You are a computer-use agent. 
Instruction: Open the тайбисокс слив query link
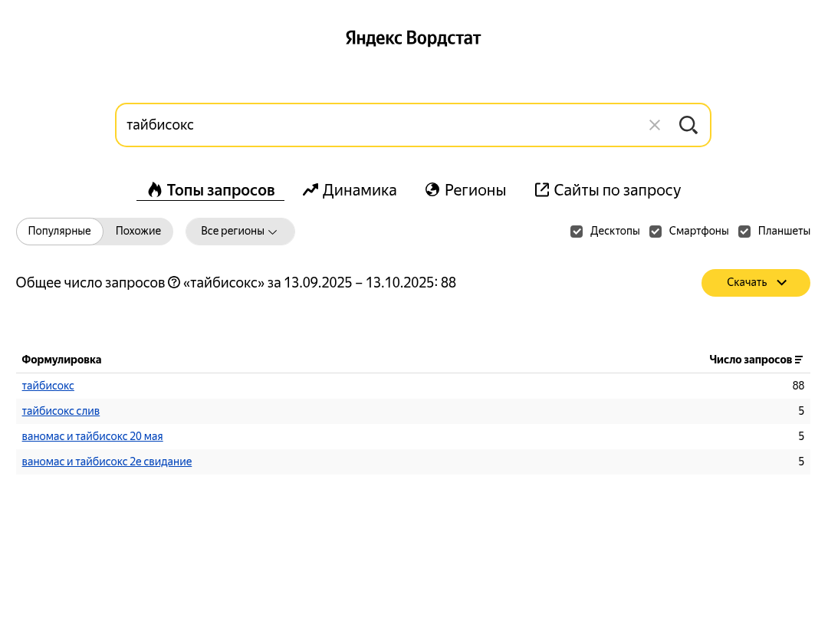tap(61, 411)
